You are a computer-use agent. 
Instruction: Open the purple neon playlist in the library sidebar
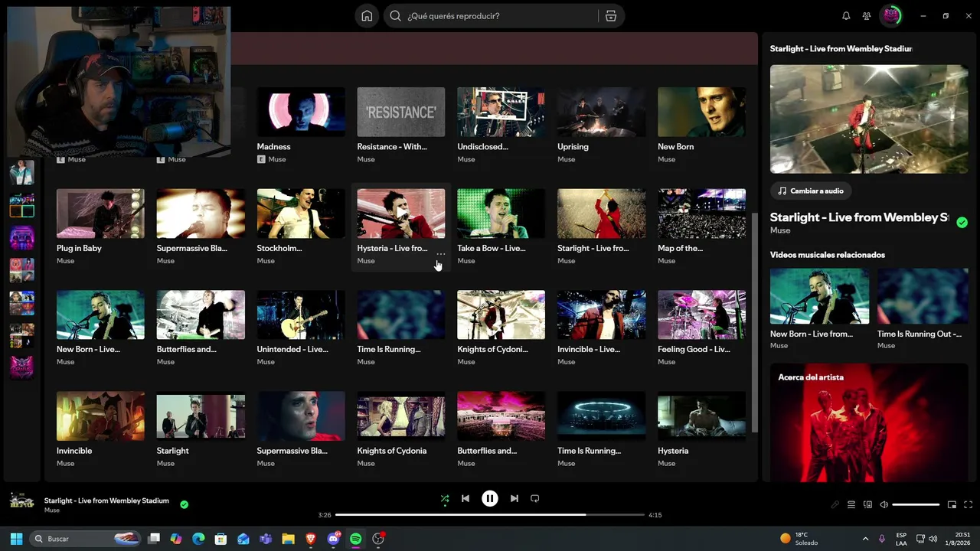pos(22,237)
